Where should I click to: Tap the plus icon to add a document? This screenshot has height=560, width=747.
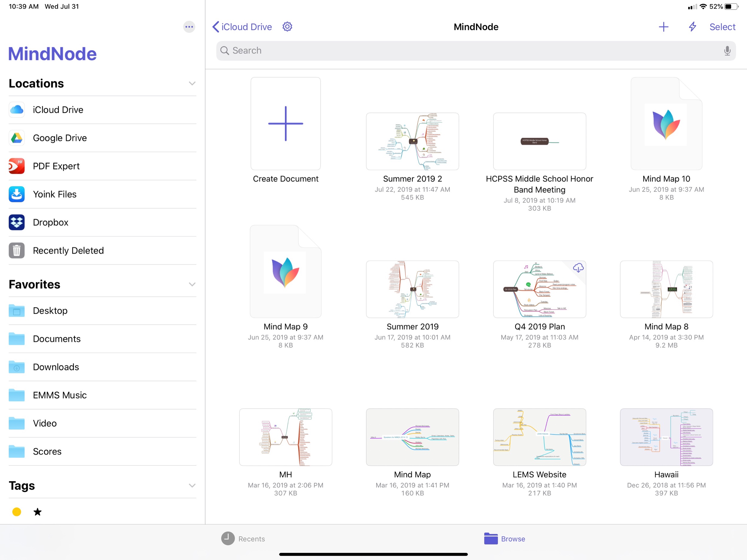point(663,27)
